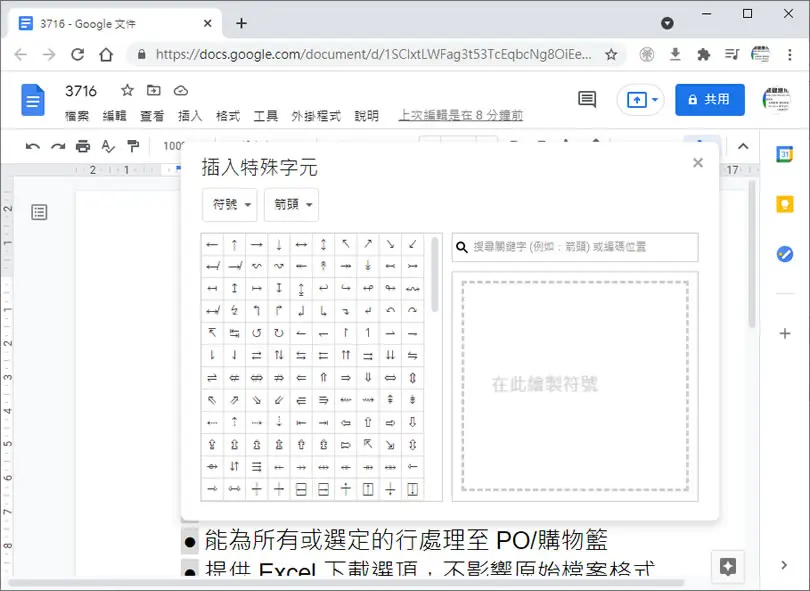810x591 pixels.
Task: Open Google Keep in side panel
Action: point(785,204)
